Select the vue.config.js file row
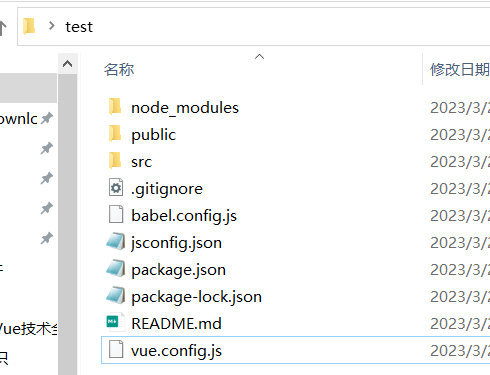 click(295, 350)
